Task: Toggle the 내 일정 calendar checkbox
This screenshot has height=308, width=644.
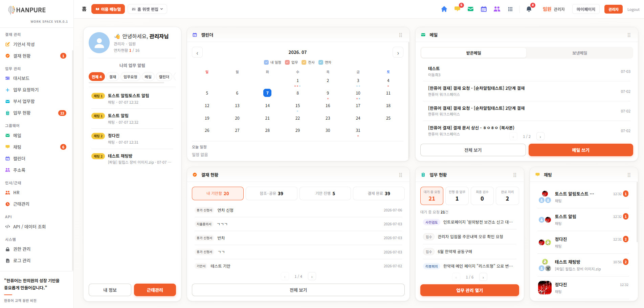Action: (x=266, y=62)
